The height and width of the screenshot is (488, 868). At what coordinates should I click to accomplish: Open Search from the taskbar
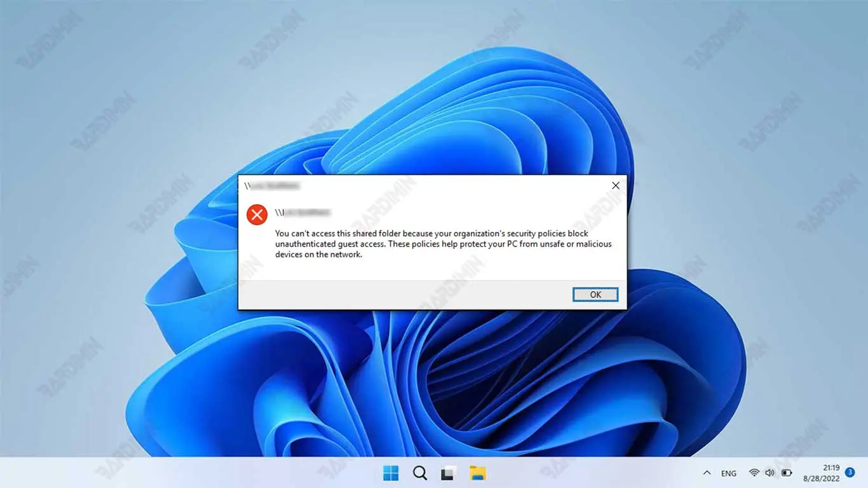click(419, 473)
